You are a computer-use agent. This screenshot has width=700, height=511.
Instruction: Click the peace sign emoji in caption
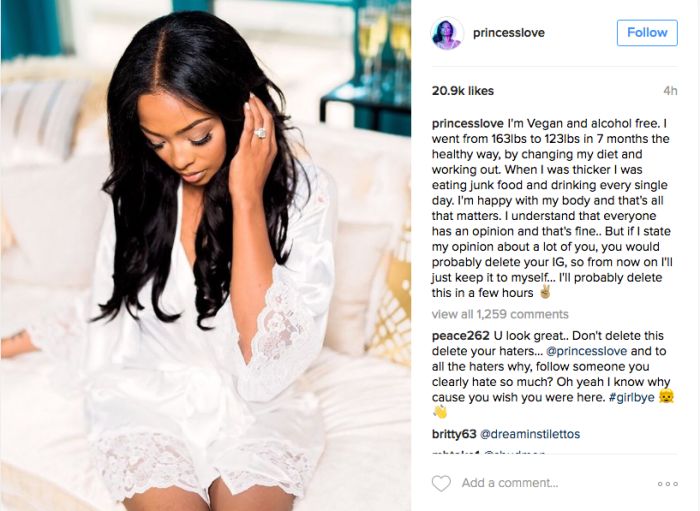point(545,292)
